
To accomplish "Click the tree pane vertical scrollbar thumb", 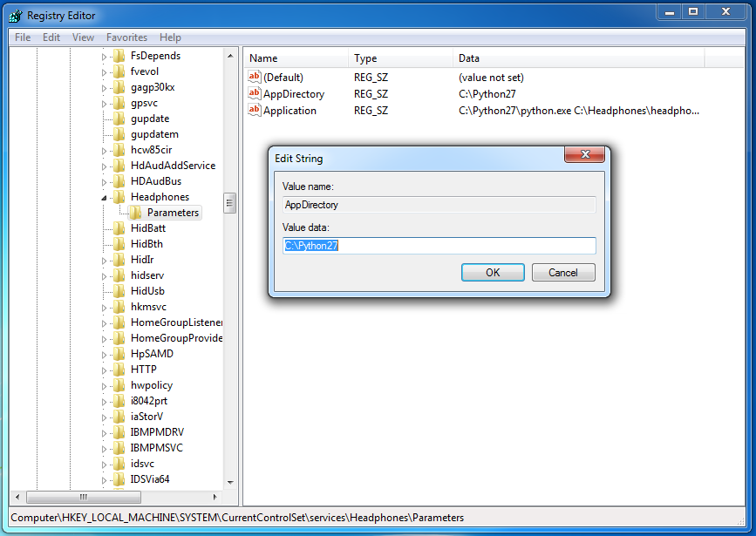I will click(x=229, y=203).
